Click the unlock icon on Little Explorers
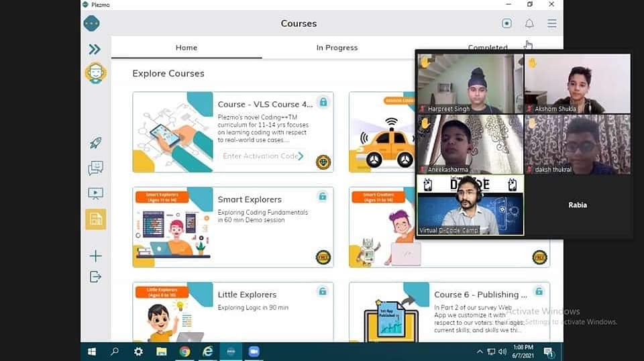Image resolution: width=644 pixels, height=361 pixels. click(323, 292)
